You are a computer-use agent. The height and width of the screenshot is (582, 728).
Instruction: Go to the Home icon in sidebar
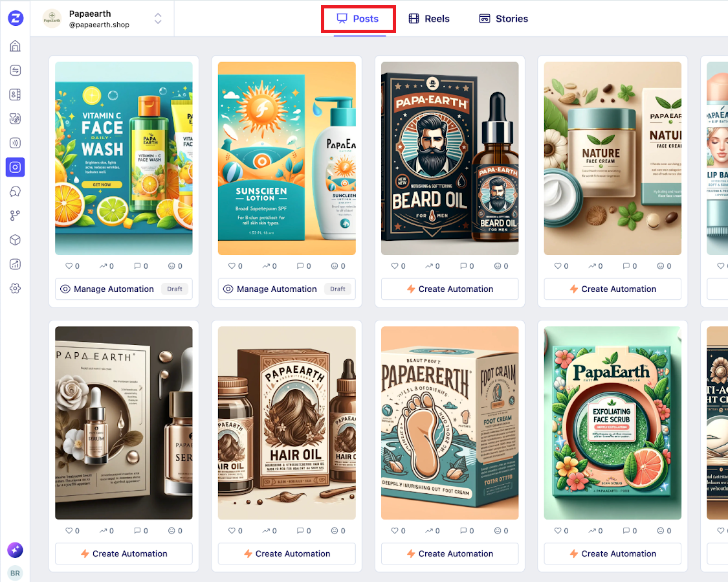click(16, 46)
